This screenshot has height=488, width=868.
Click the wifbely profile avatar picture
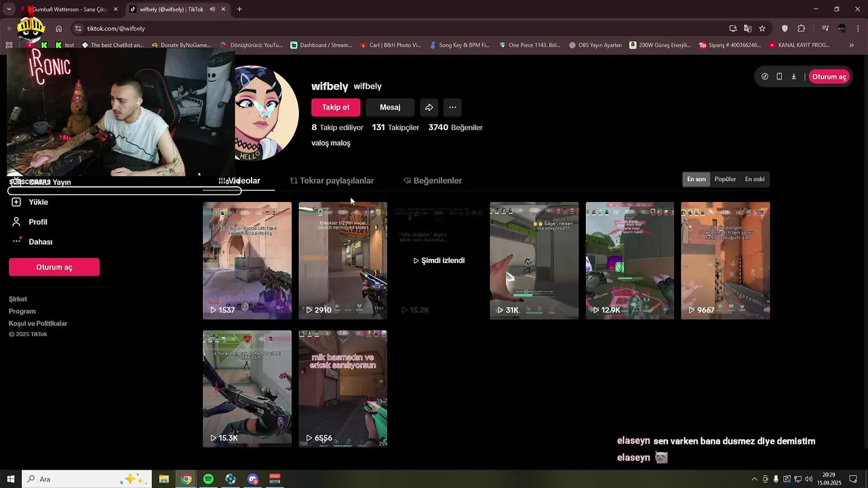pos(267,113)
